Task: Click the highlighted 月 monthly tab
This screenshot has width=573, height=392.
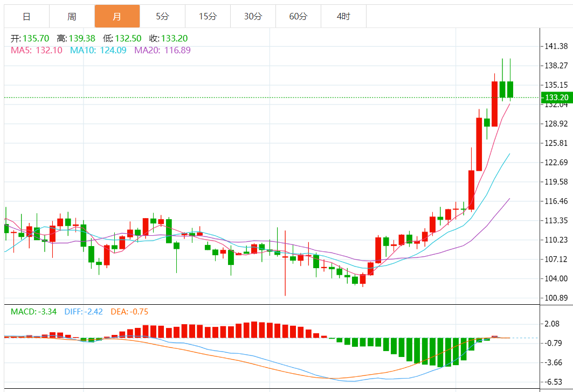Action: (x=117, y=16)
